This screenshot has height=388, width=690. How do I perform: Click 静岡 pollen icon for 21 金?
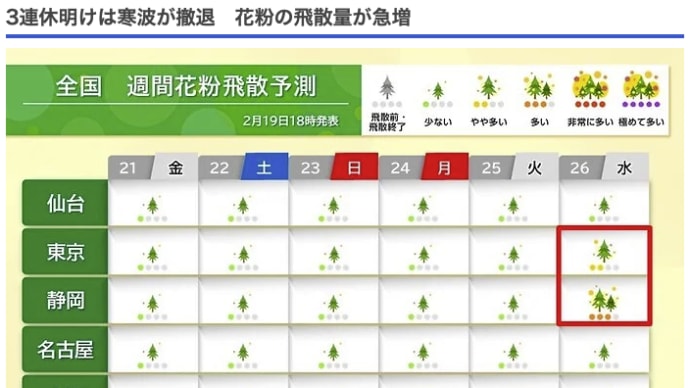(x=152, y=307)
